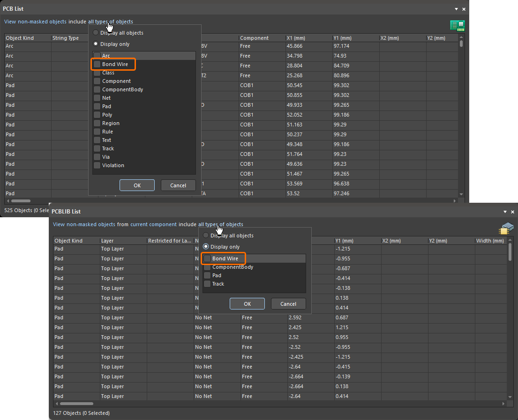
Task: Close the PCB List panel
Action: coord(464,9)
